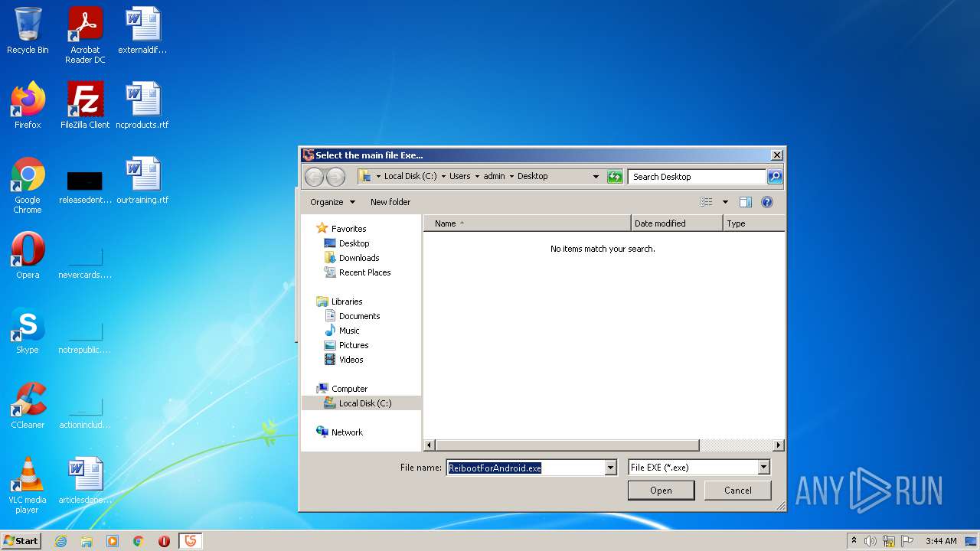Open the File name history dropdown
This screenshot has height=551, width=980.
pos(610,468)
